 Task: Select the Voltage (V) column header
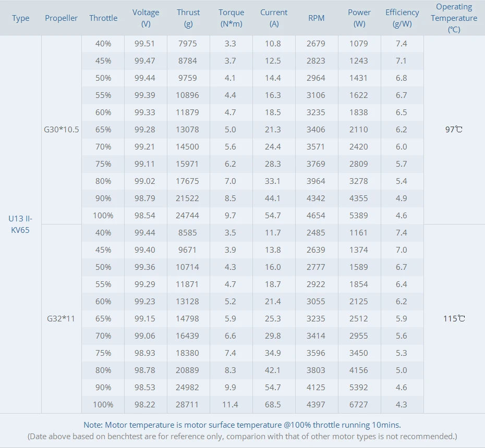coord(146,18)
